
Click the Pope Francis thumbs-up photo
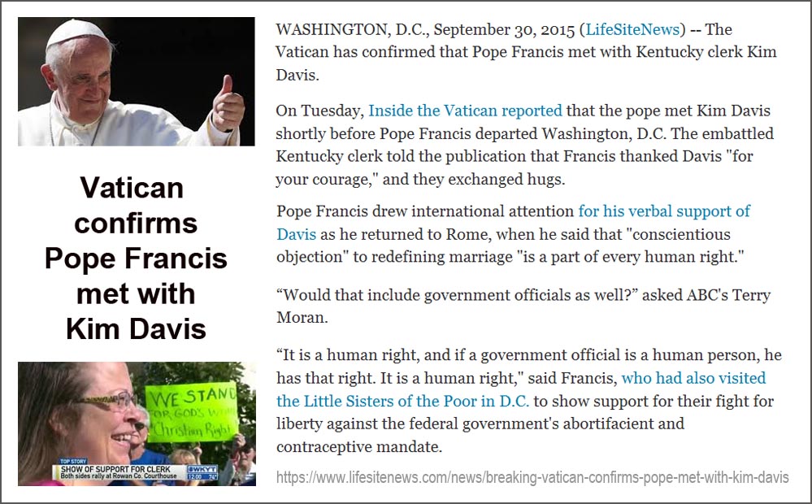tap(137, 81)
